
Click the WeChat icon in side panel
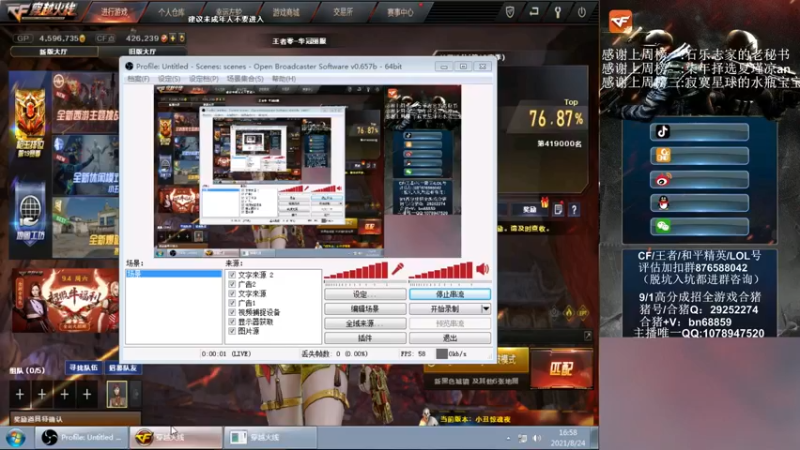(x=663, y=227)
